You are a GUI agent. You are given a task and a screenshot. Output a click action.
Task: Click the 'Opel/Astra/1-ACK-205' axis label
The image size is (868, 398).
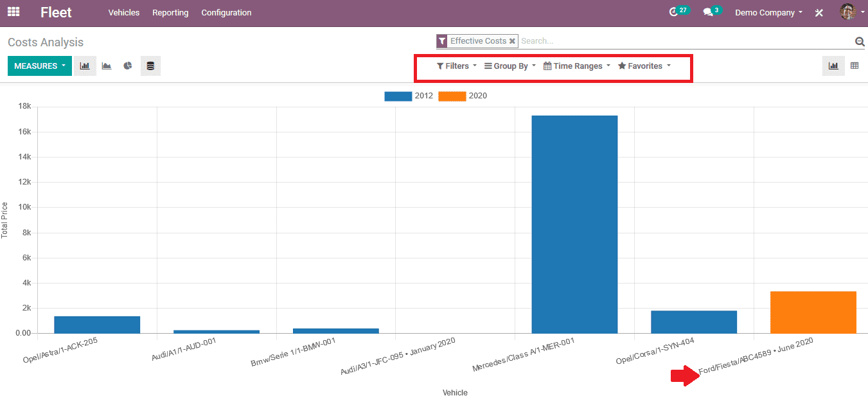[x=60, y=350]
